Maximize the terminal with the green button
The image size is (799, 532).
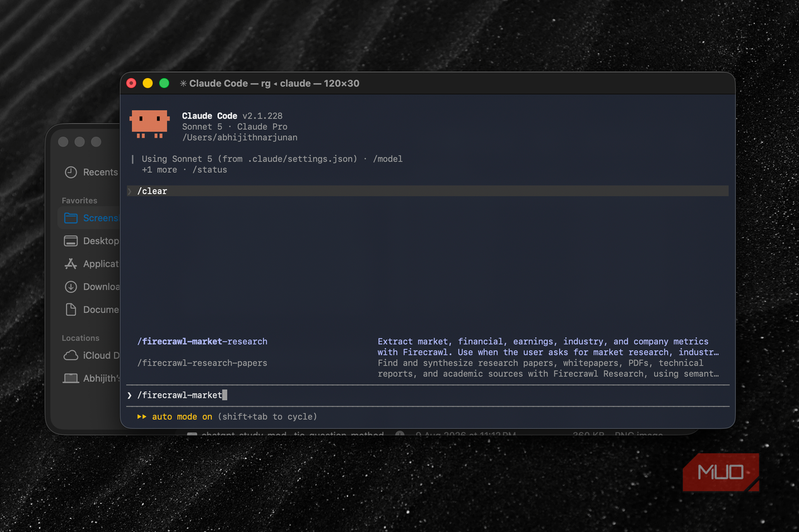pos(164,83)
